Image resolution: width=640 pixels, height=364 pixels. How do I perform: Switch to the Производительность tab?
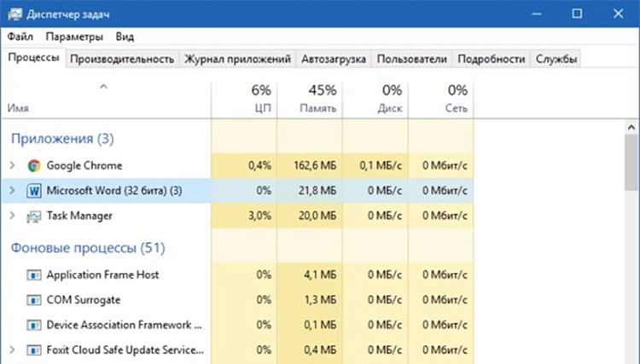[122, 59]
